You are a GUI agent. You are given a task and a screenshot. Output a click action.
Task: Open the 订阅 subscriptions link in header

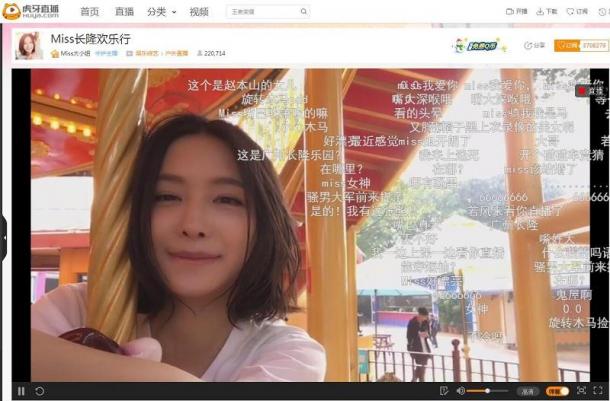(x=577, y=12)
